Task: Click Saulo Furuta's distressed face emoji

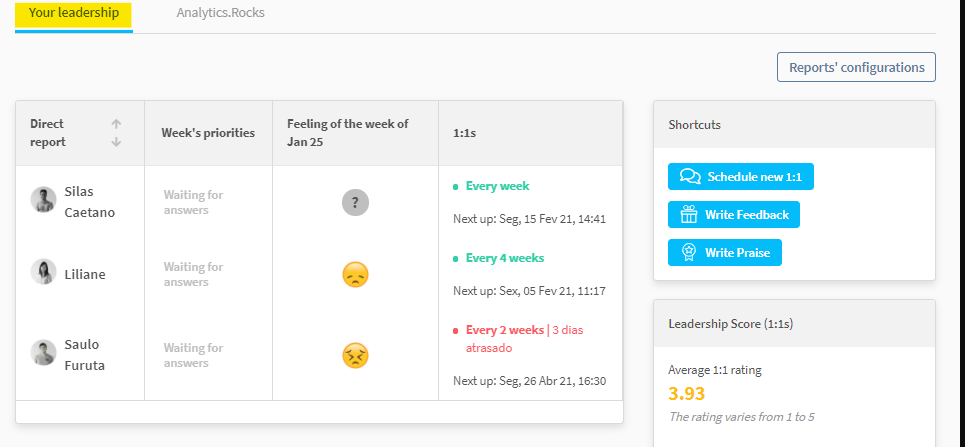Action: pyautogui.click(x=355, y=355)
